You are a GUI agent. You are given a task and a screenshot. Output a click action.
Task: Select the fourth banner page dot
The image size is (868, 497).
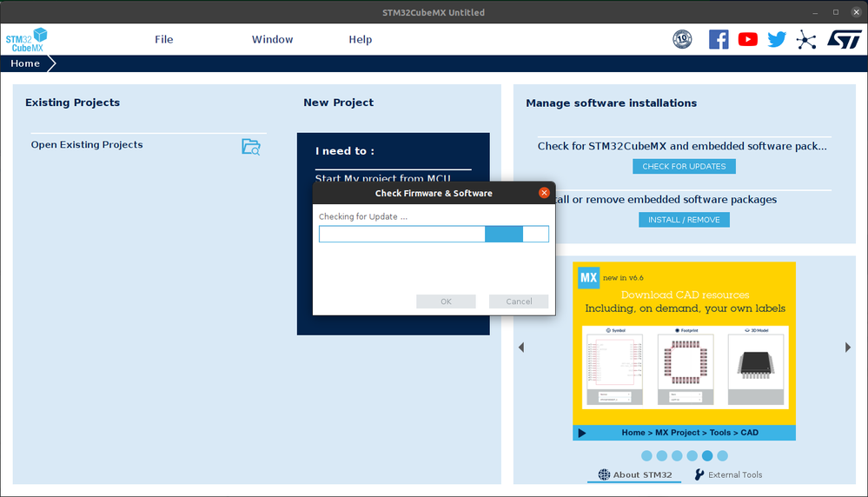pyautogui.click(x=692, y=455)
